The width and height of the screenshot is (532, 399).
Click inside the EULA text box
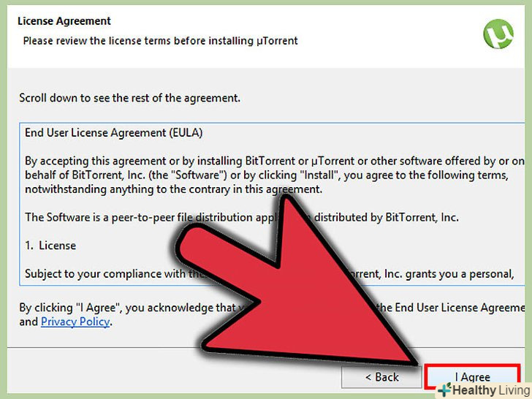[x=272, y=204]
